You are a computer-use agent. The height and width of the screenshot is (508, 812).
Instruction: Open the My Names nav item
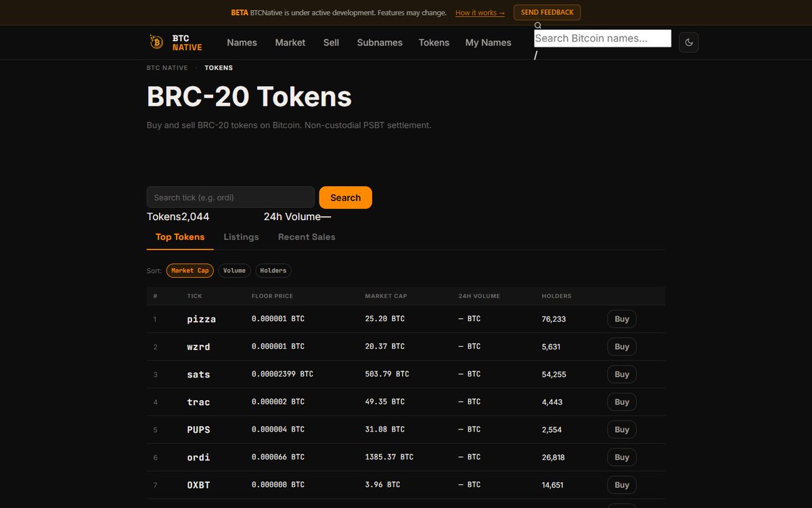tap(489, 43)
